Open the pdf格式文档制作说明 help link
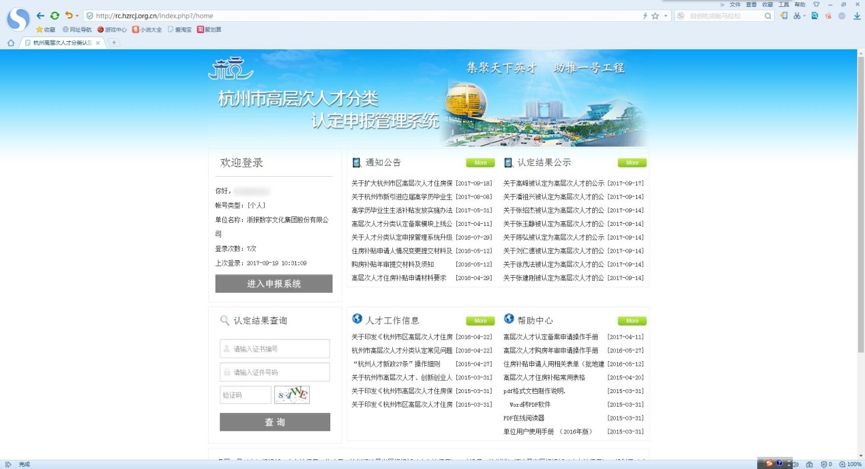865x469 pixels. pyautogui.click(x=534, y=391)
